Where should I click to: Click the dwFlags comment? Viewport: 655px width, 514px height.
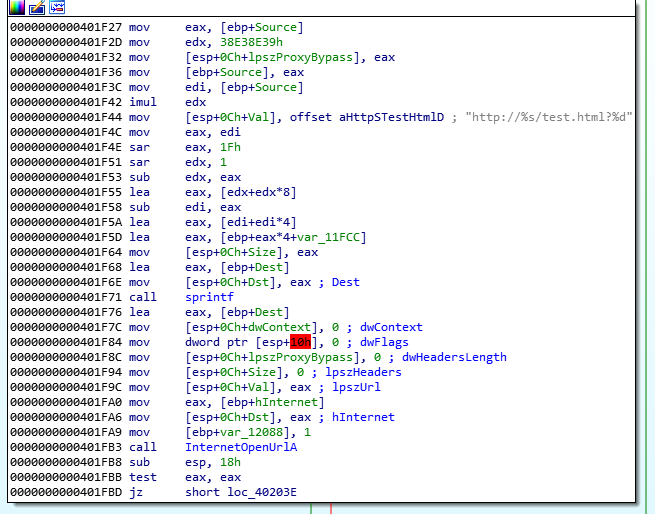[x=384, y=342]
